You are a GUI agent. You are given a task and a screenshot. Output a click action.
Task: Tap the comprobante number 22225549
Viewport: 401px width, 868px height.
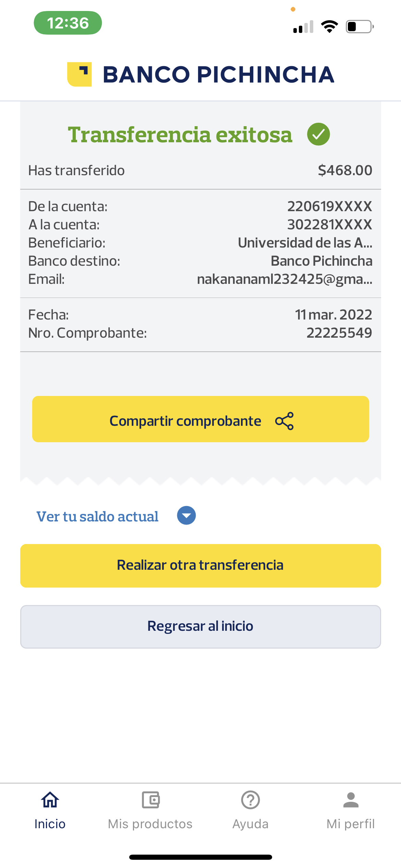click(x=339, y=333)
